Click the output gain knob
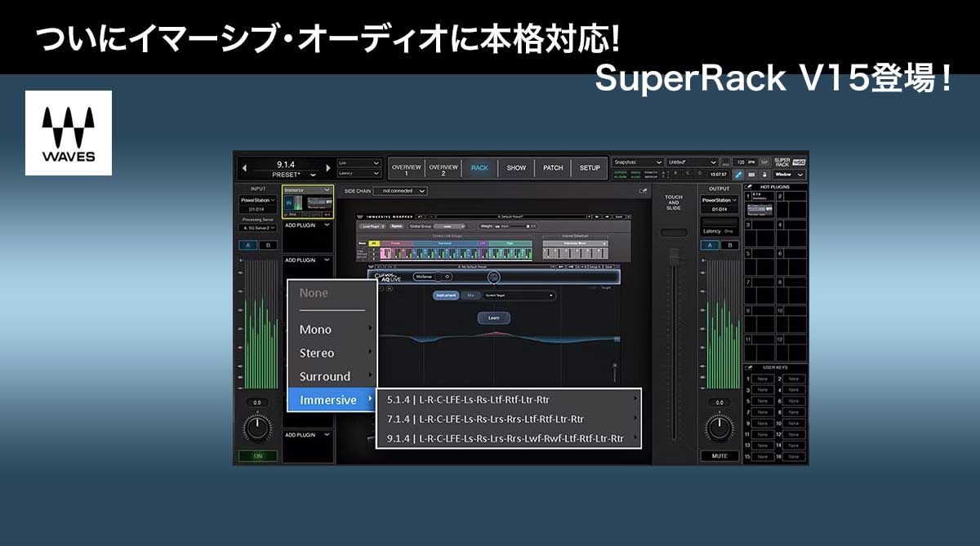Image resolution: width=980 pixels, height=546 pixels. click(719, 428)
